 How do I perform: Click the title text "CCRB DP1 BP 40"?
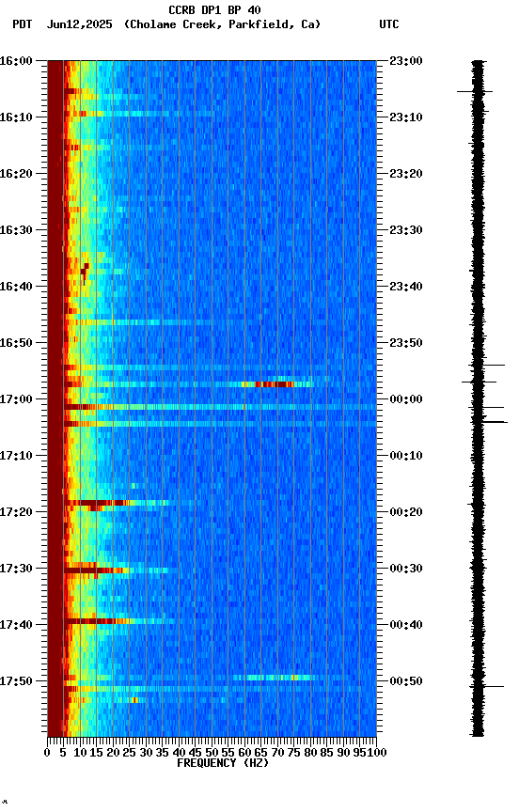pos(214,9)
